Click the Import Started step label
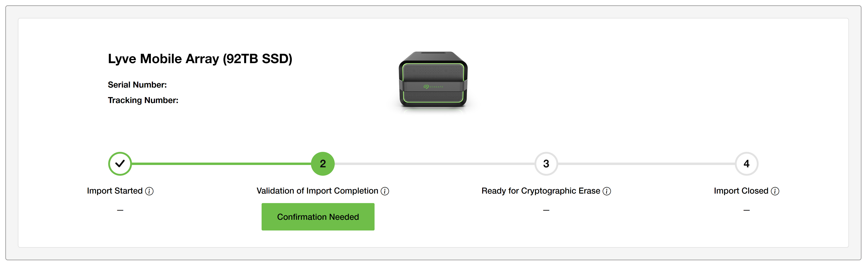The height and width of the screenshot is (268, 868). (115, 191)
